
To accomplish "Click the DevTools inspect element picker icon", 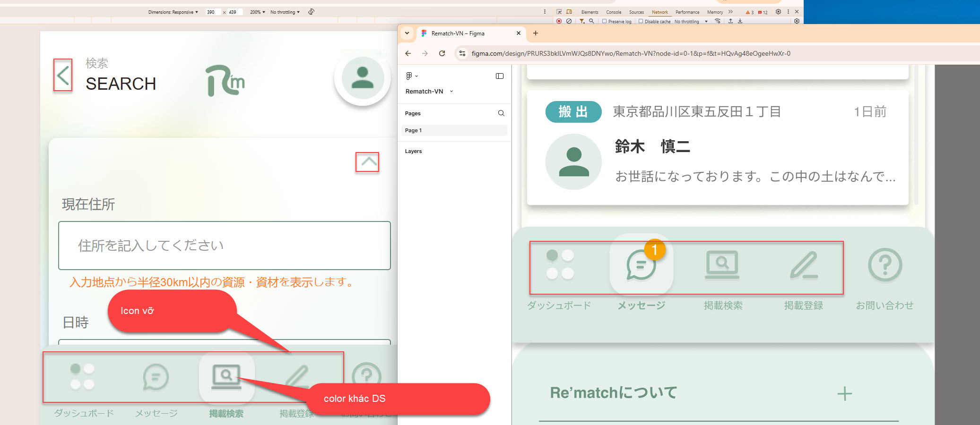I will point(559,12).
